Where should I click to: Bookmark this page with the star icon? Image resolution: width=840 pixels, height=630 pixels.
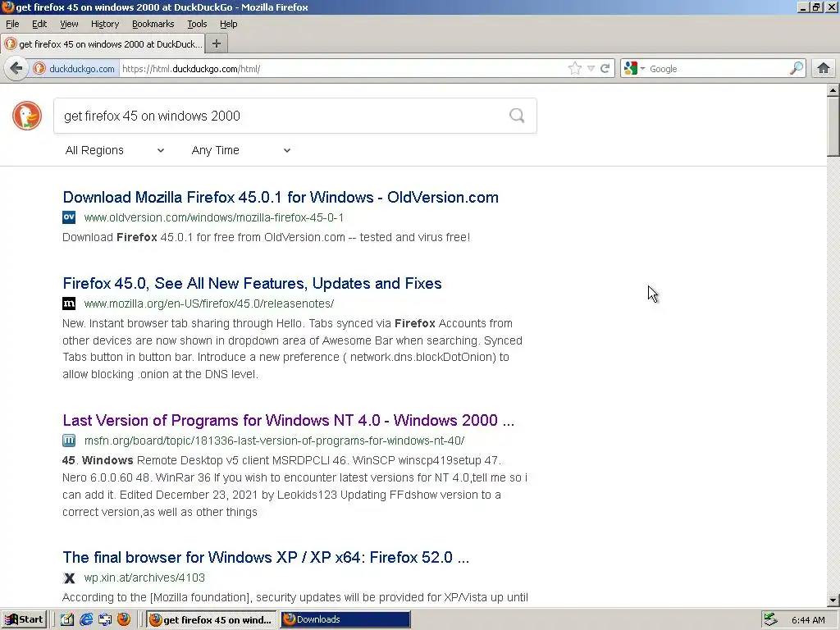tap(575, 69)
